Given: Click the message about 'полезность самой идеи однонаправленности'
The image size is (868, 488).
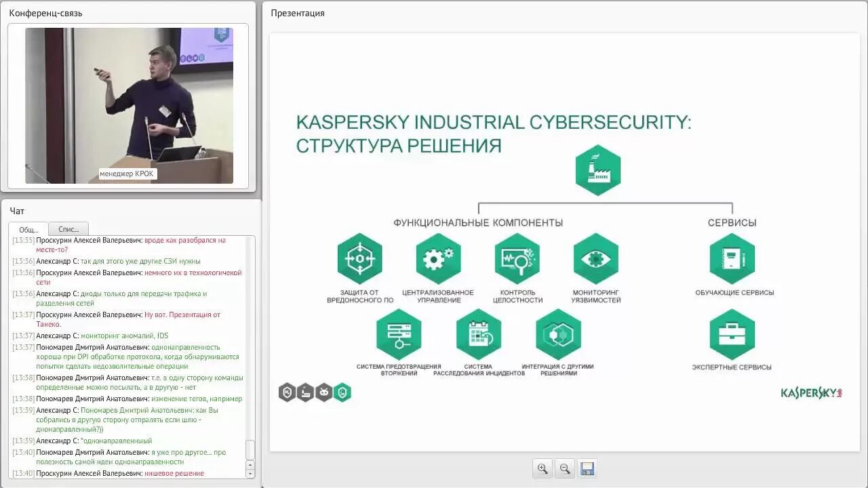Looking at the screenshot, I should coord(131,457).
